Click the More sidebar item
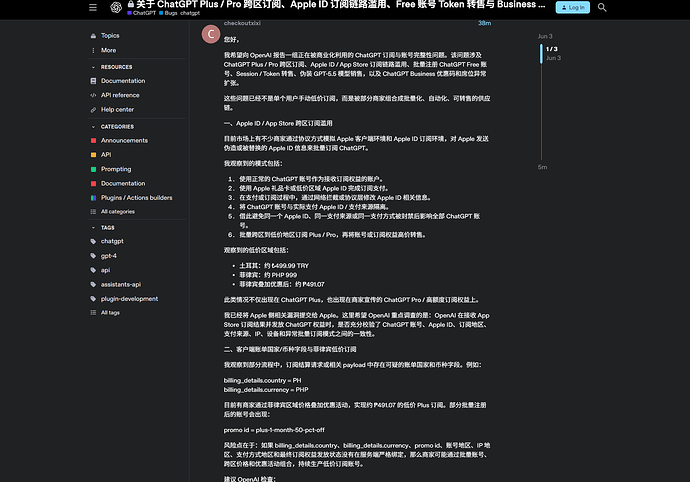 [109, 50]
